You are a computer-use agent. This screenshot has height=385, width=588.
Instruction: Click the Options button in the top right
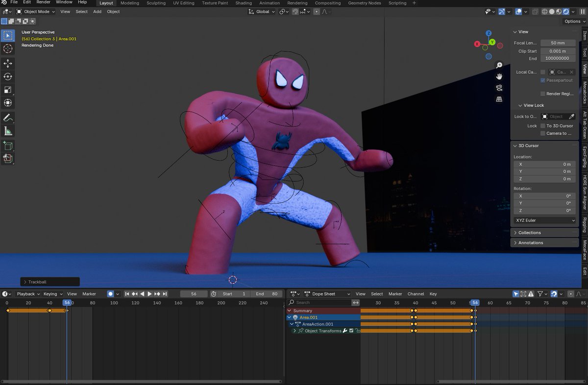572,21
